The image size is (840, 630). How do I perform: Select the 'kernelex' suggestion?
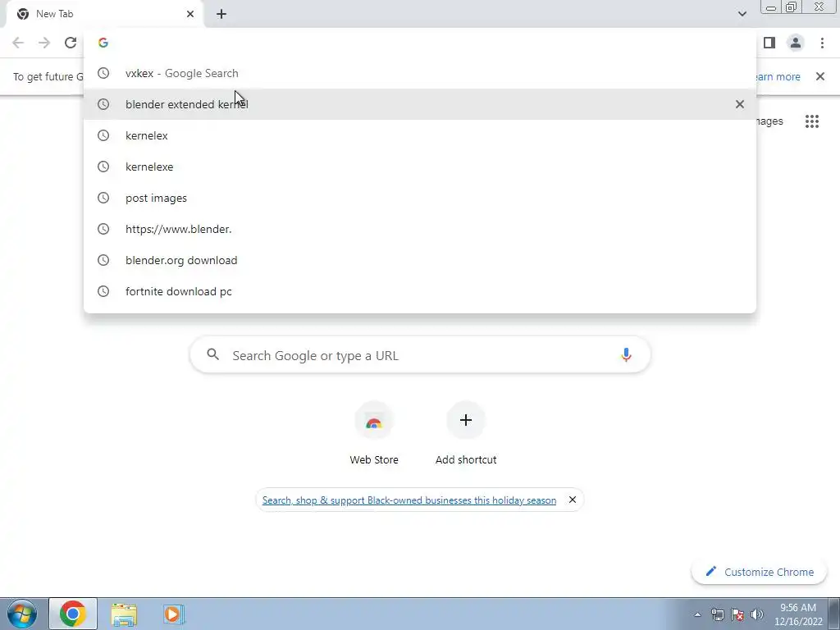[420, 135]
